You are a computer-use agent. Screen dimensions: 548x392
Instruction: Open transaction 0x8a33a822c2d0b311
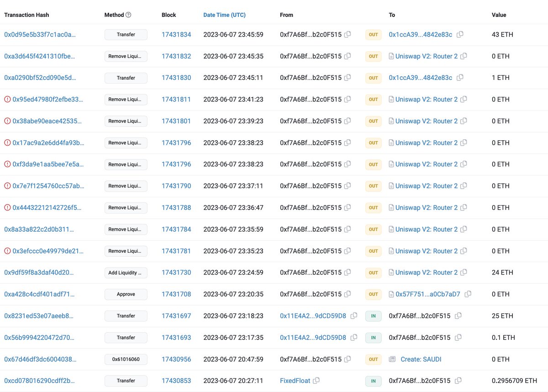tap(39, 229)
